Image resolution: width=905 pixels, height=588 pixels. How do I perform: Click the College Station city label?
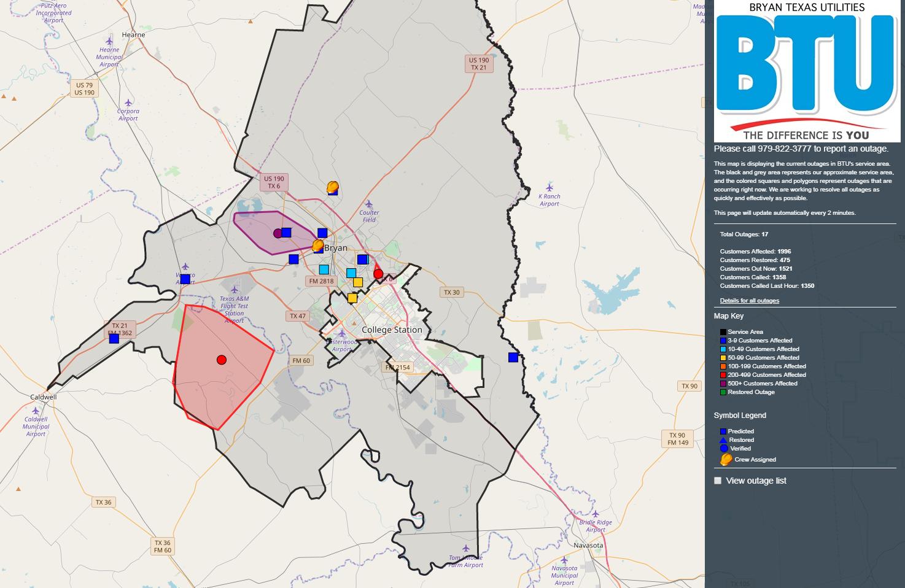coord(392,330)
